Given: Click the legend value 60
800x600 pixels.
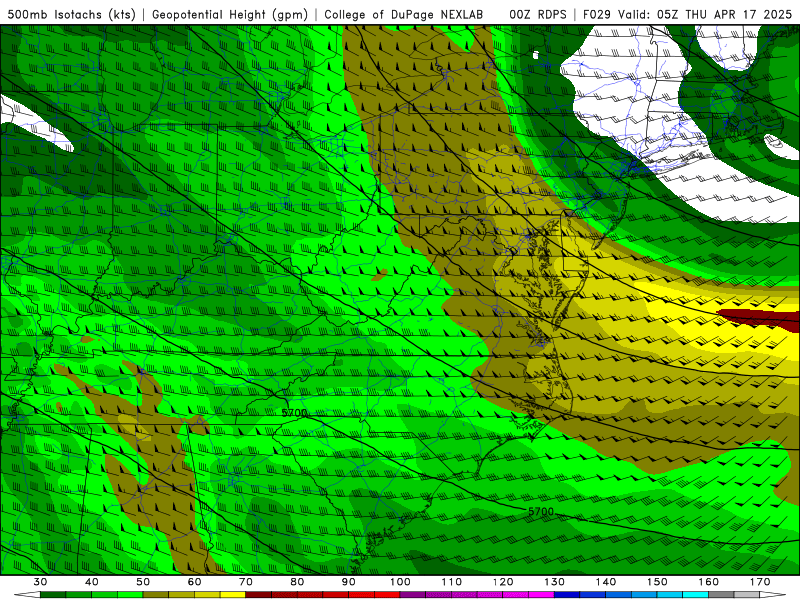Looking at the screenshot, I should click(194, 582).
